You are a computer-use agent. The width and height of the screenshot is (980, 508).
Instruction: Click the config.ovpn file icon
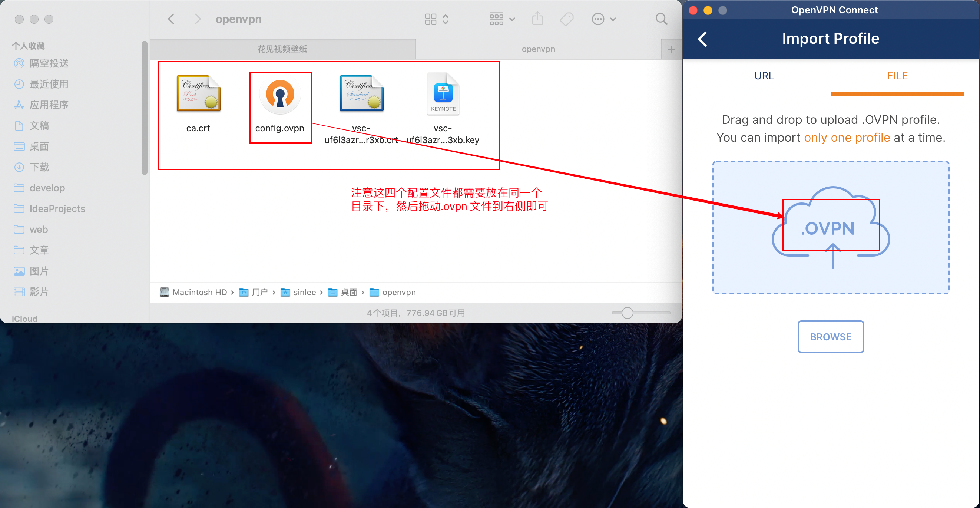tap(279, 95)
